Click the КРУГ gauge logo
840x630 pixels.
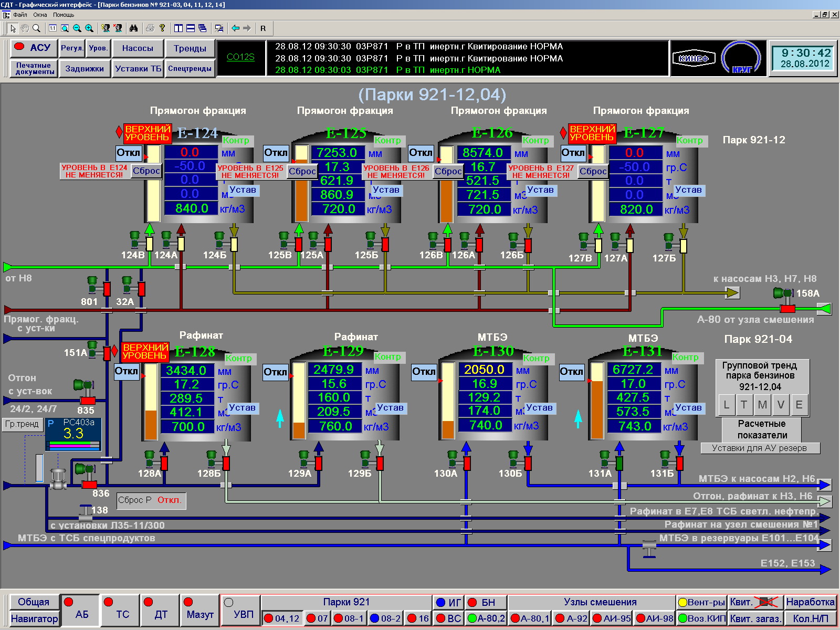(741, 58)
